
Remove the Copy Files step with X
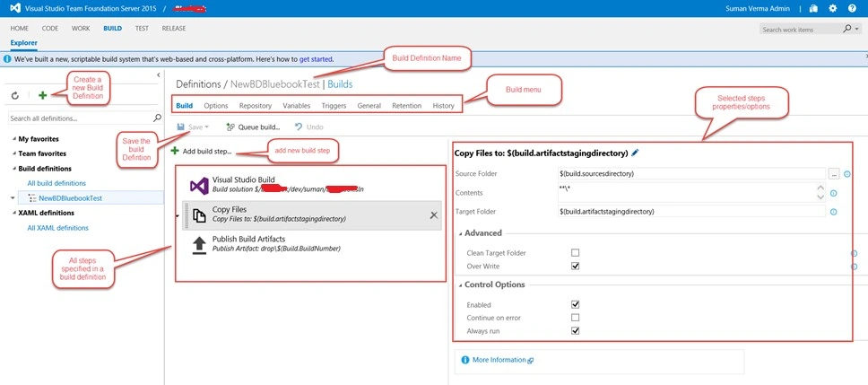click(x=434, y=215)
